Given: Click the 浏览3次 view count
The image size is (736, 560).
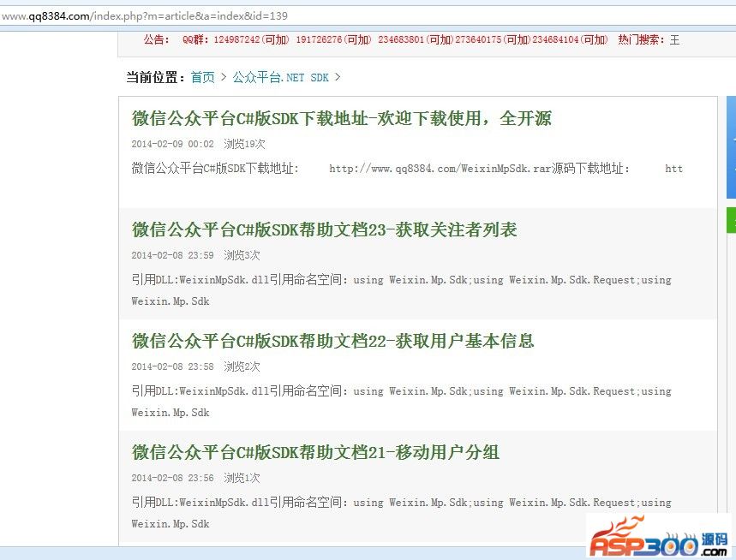Looking at the screenshot, I should (242, 255).
